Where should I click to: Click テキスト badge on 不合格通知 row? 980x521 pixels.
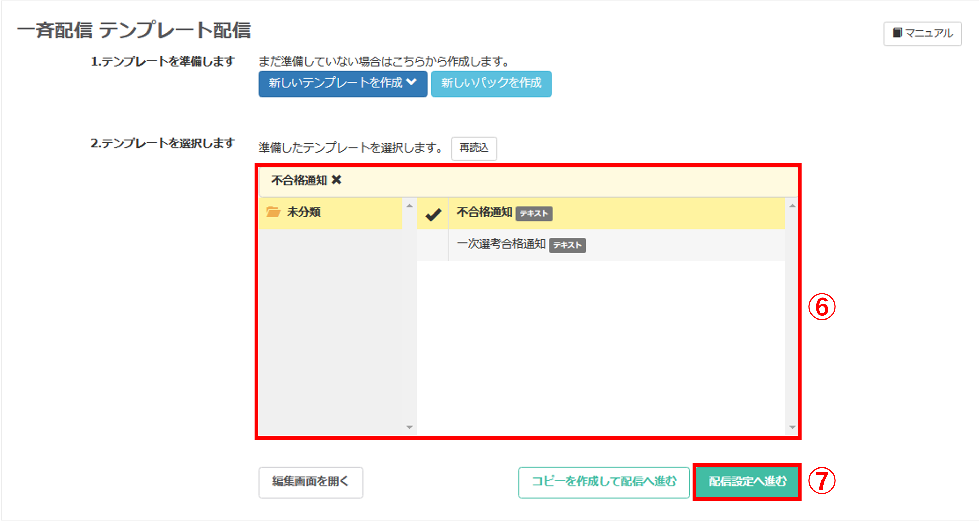click(534, 214)
